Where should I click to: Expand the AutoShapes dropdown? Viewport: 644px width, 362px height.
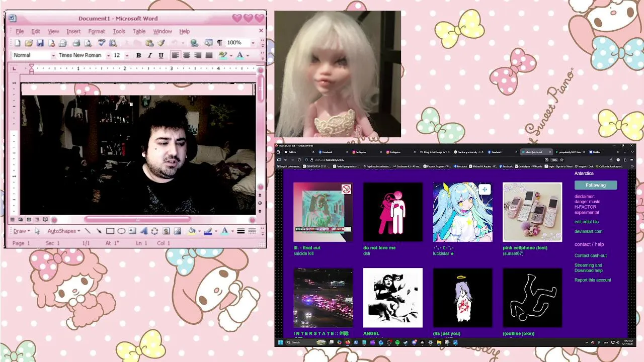(x=64, y=231)
